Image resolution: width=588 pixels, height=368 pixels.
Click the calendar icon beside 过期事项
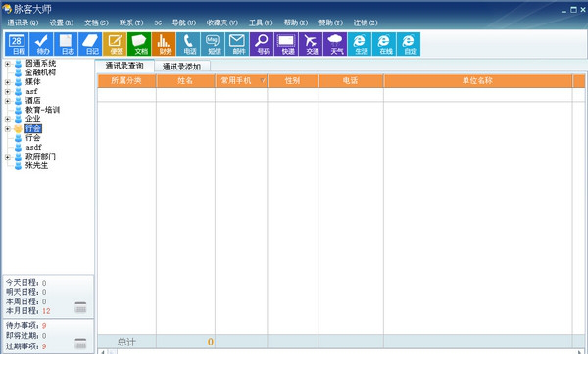(x=80, y=343)
